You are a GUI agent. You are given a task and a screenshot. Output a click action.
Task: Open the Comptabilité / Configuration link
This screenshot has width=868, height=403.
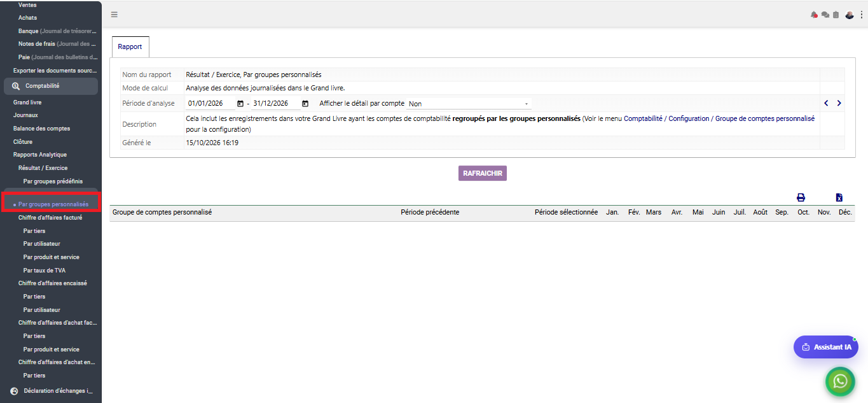[x=719, y=118]
